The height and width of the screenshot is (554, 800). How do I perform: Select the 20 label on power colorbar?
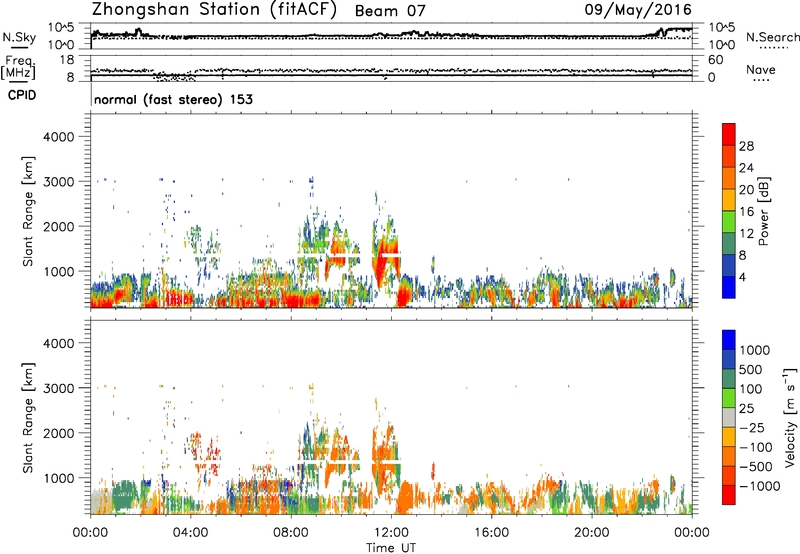[746, 190]
